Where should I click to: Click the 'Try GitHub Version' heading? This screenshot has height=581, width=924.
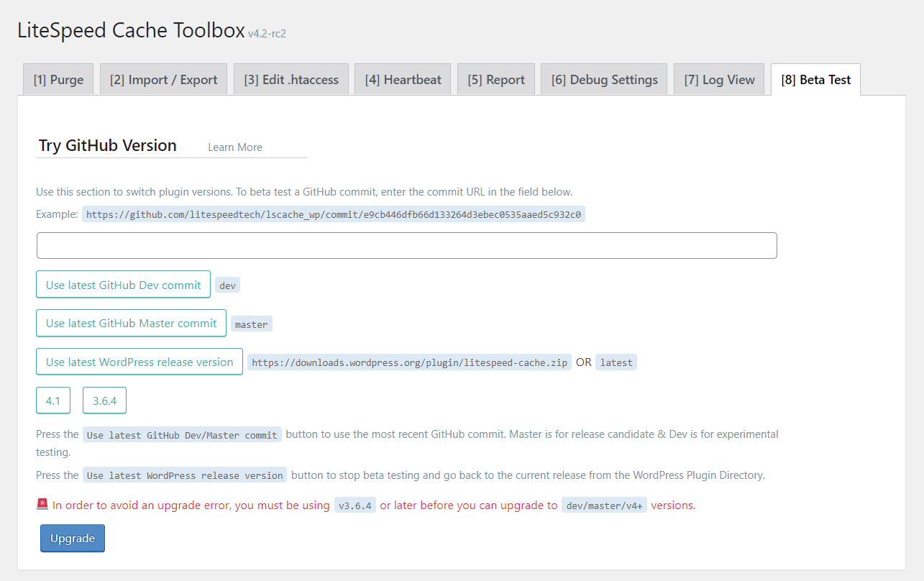108,145
